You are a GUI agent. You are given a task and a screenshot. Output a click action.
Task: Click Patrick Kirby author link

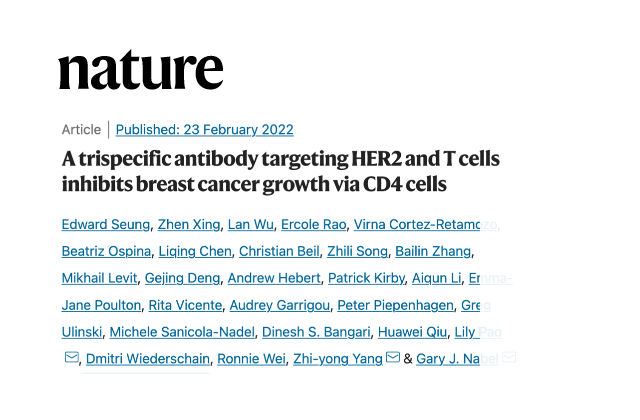tap(366, 278)
